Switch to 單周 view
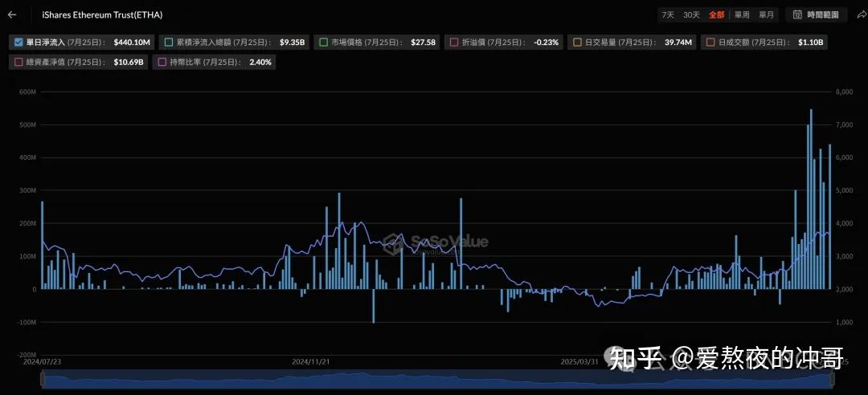Image resolution: width=868 pixels, height=395 pixels. (742, 15)
